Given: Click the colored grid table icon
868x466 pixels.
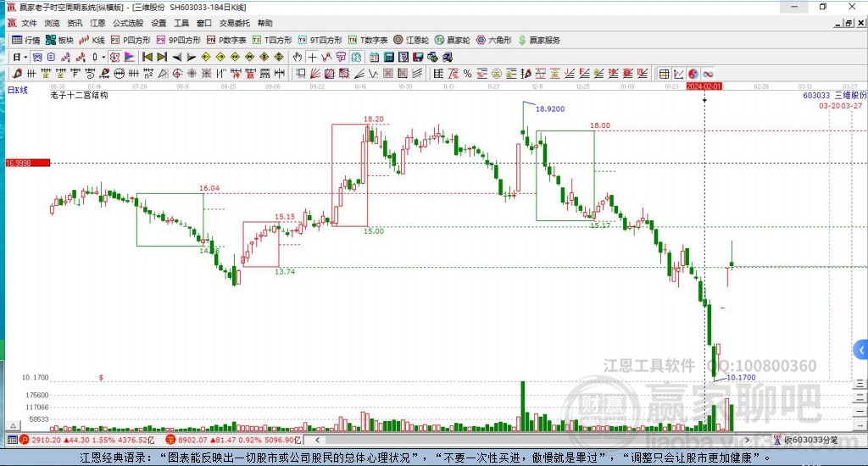Looking at the screenshot, I should click(665, 74).
